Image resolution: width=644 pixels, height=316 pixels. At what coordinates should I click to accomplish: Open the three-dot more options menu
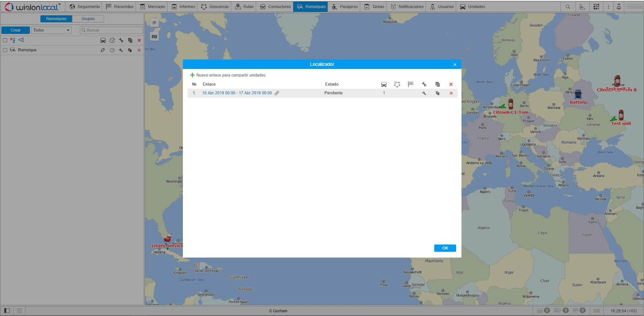(608, 7)
